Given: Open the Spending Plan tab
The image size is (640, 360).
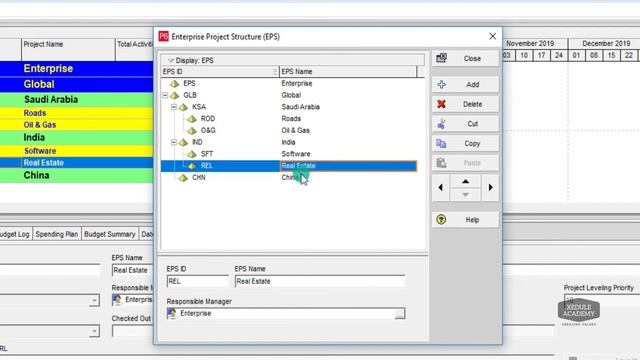Looking at the screenshot, I should click(57, 234).
